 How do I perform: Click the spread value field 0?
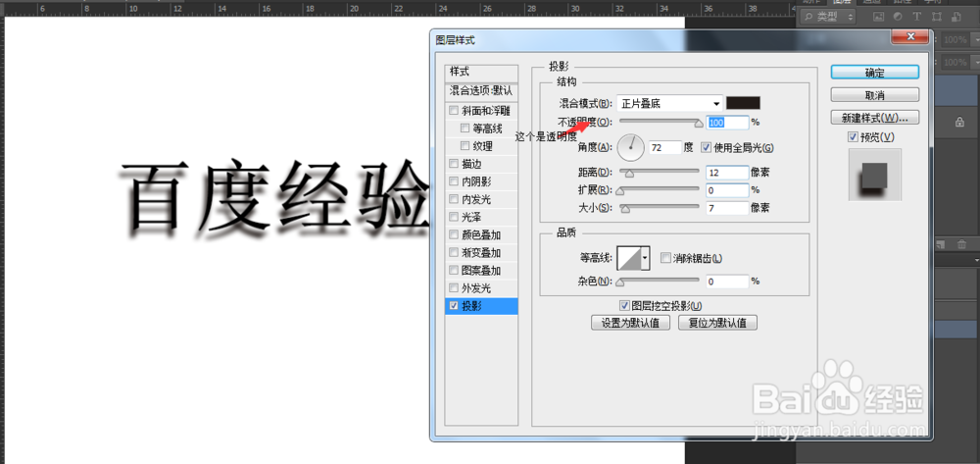coord(727,189)
